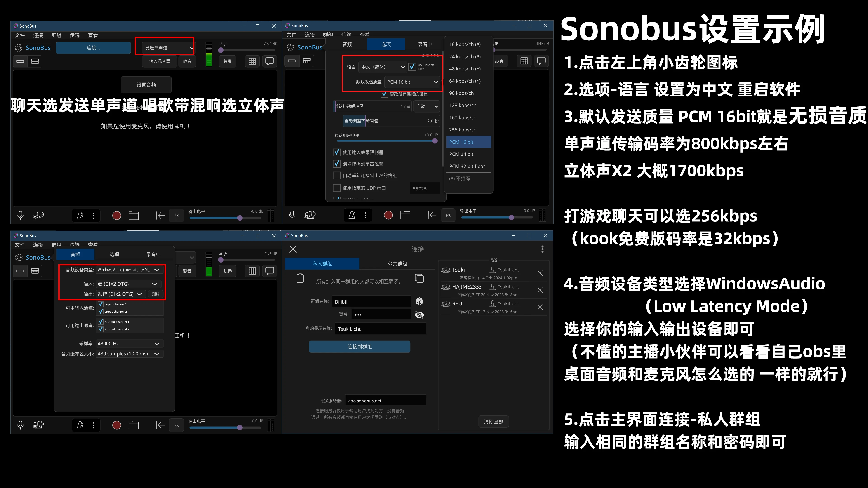Click the 连接到群组 button

coord(360,347)
